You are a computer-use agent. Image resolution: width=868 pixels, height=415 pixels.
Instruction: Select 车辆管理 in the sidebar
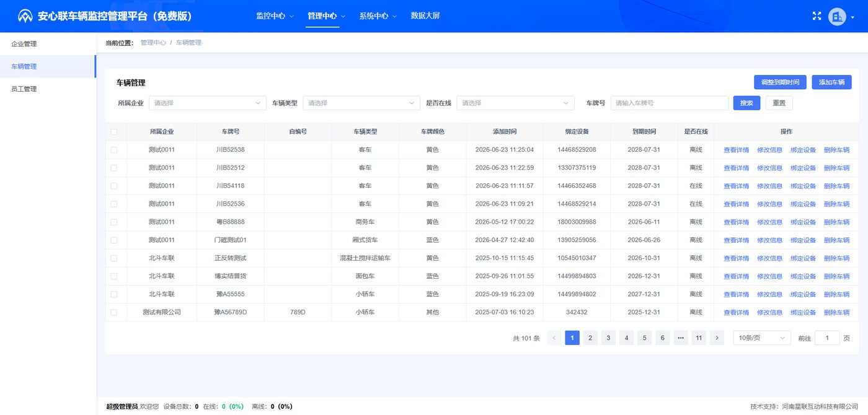(x=48, y=66)
